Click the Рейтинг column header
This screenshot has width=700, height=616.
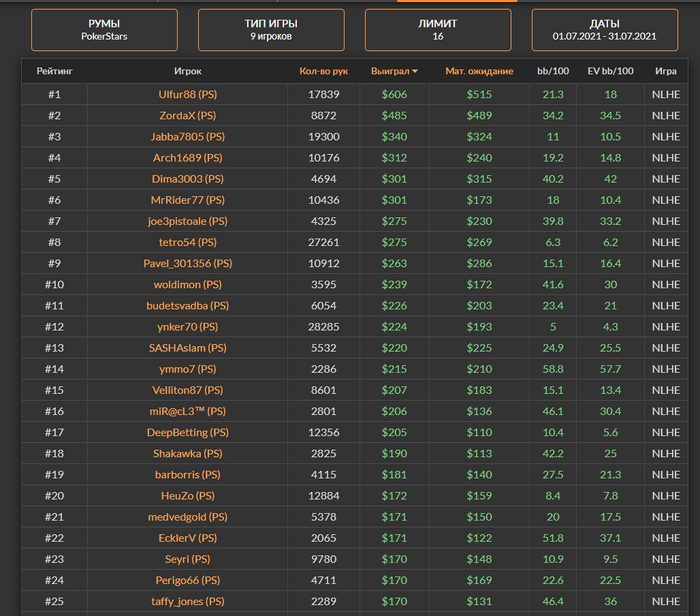click(x=54, y=72)
